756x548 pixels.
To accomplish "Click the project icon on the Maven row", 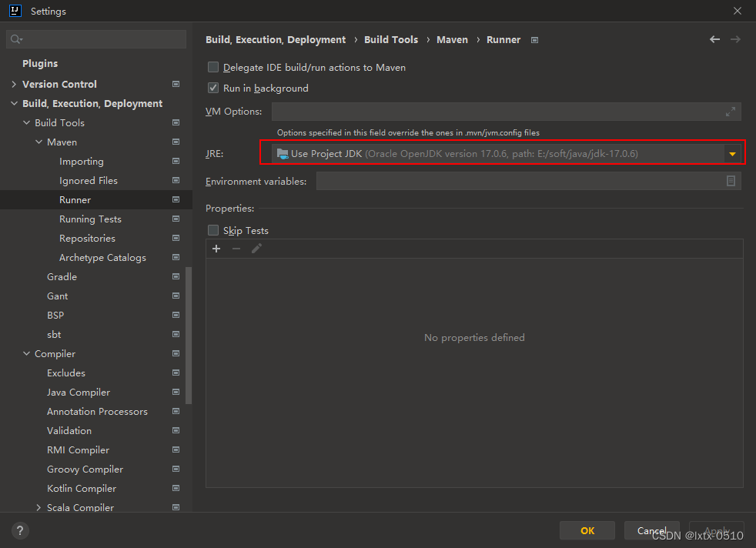I will coord(176,142).
